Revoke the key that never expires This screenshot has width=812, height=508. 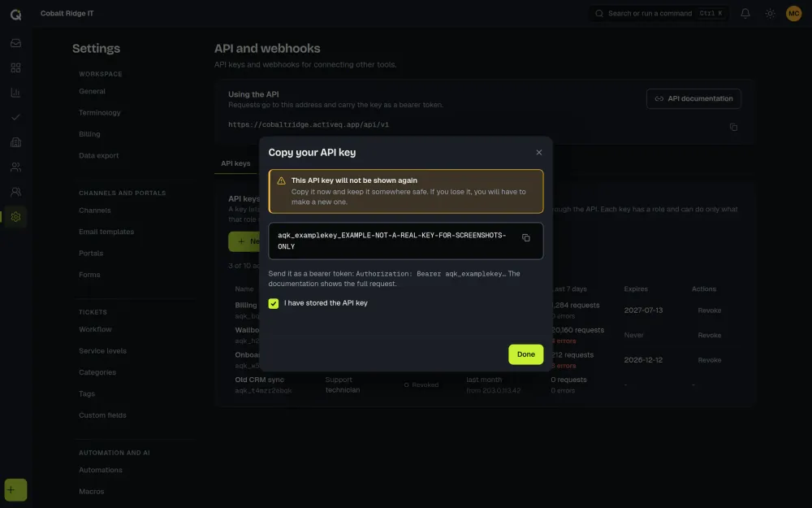710,336
